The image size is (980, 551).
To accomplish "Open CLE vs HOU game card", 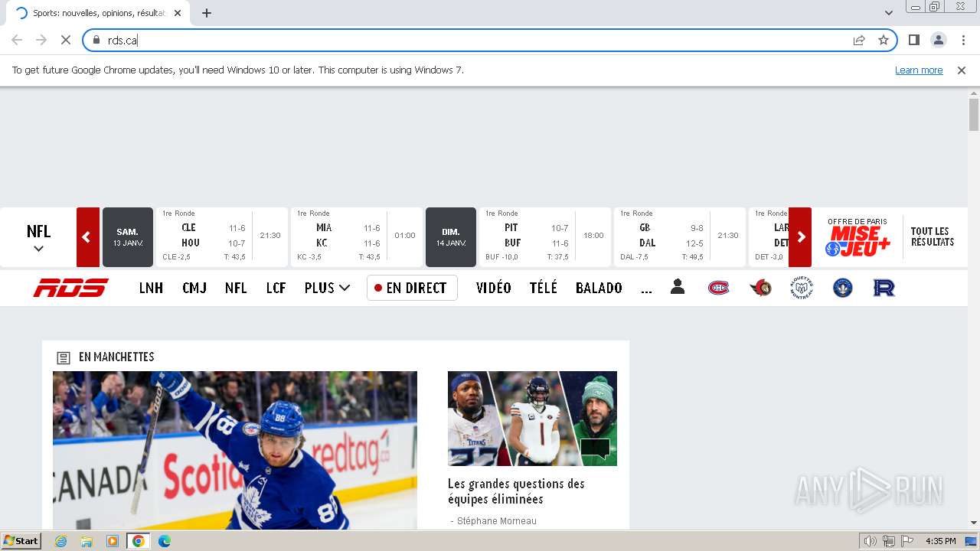I will (222, 237).
